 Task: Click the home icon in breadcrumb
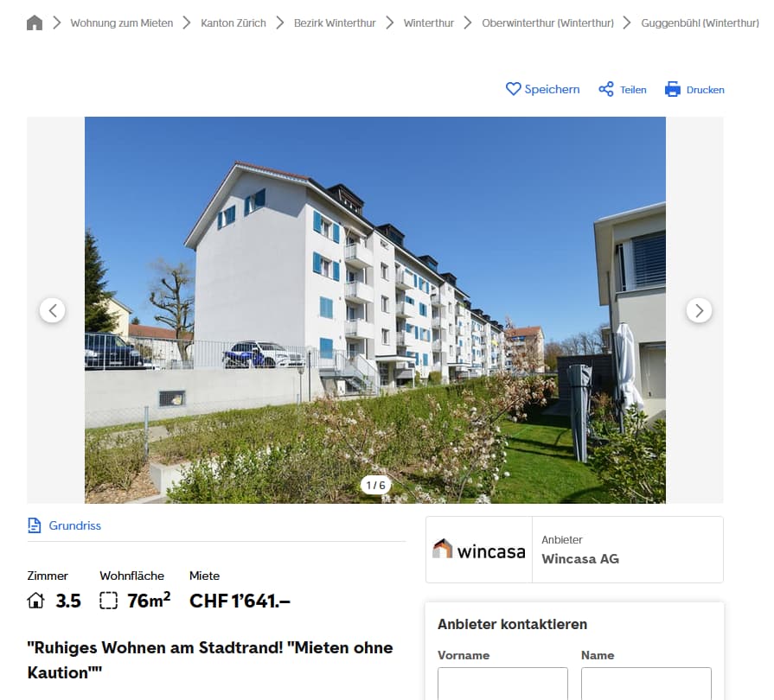click(x=35, y=22)
